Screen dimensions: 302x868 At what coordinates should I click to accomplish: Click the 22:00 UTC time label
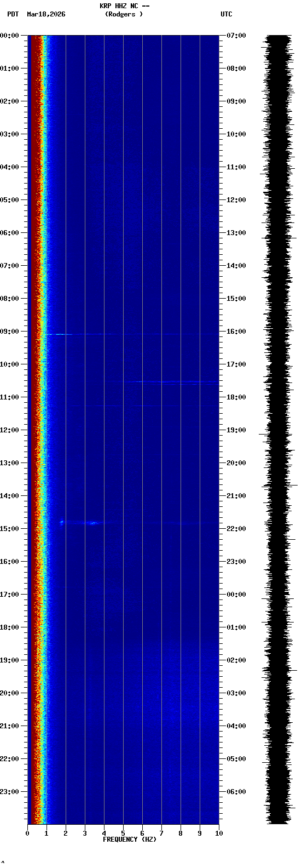pos(236,529)
